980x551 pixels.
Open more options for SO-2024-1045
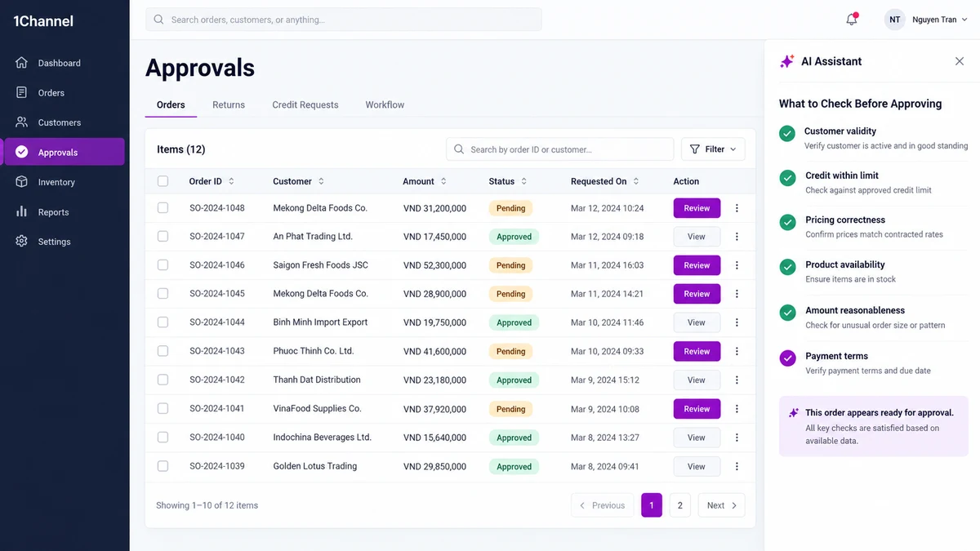coord(737,294)
